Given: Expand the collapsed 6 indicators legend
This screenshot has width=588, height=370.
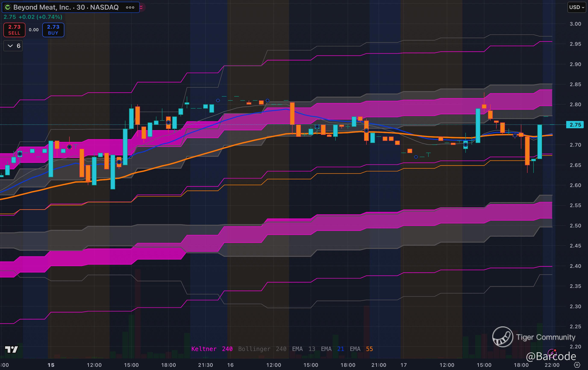Looking at the screenshot, I should [13, 46].
